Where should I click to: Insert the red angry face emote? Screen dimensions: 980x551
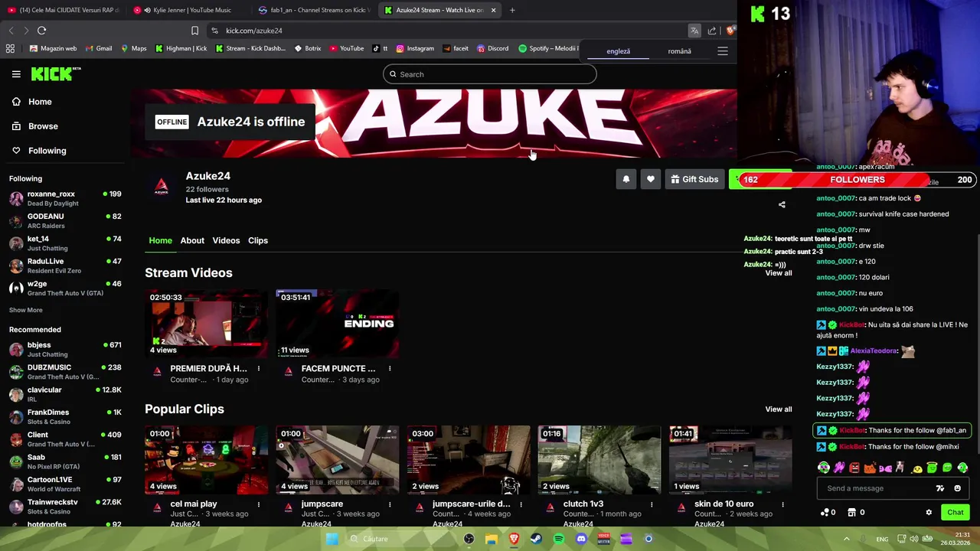(x=854, y=468)
